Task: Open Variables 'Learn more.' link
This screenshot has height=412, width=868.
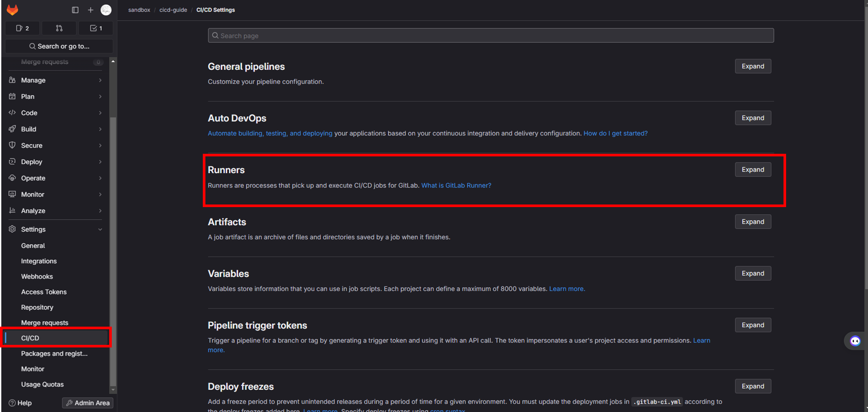Action: coord(567,289)
